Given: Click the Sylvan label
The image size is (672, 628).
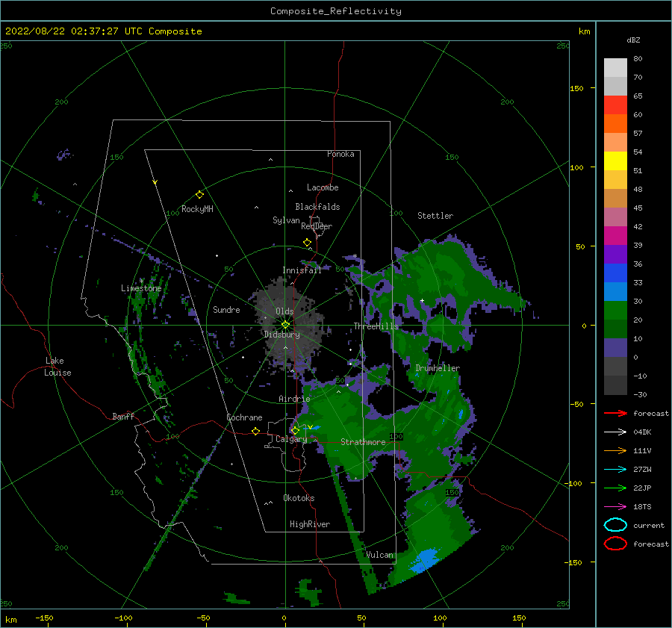Looking at the screenshot, I should (x=286, y=220).
